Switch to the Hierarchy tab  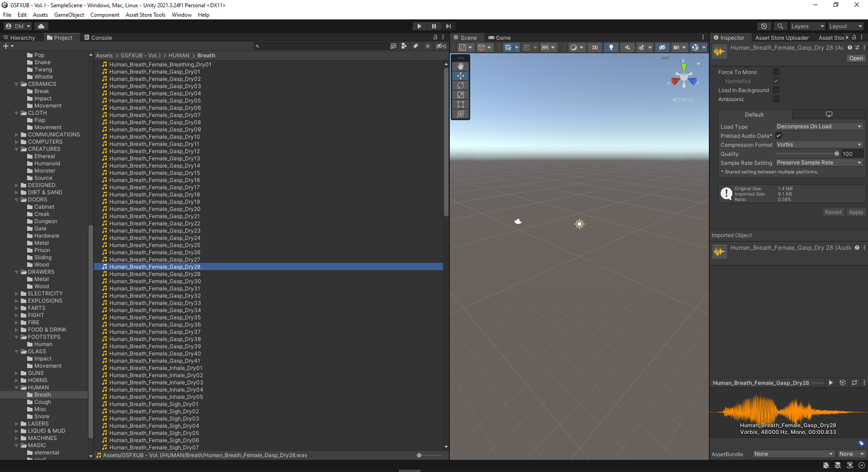[x=19, y=37]
